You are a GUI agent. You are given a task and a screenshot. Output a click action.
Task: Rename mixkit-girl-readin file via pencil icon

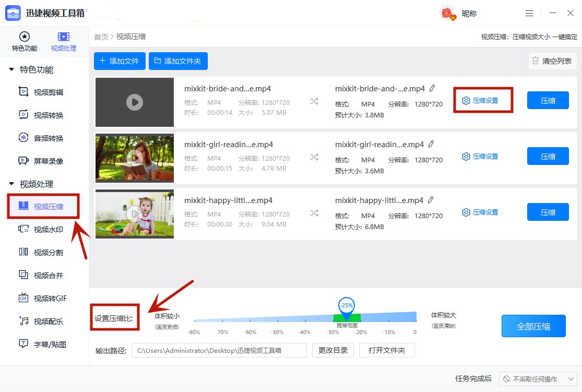coord(432,144)
